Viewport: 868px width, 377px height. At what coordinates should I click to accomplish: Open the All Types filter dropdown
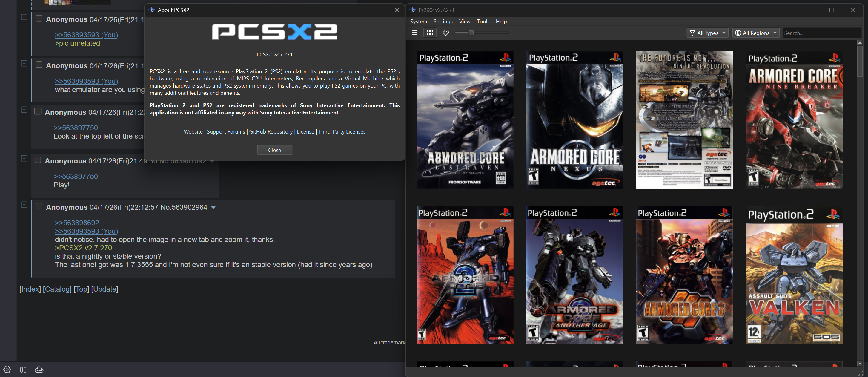coord(707,33)
